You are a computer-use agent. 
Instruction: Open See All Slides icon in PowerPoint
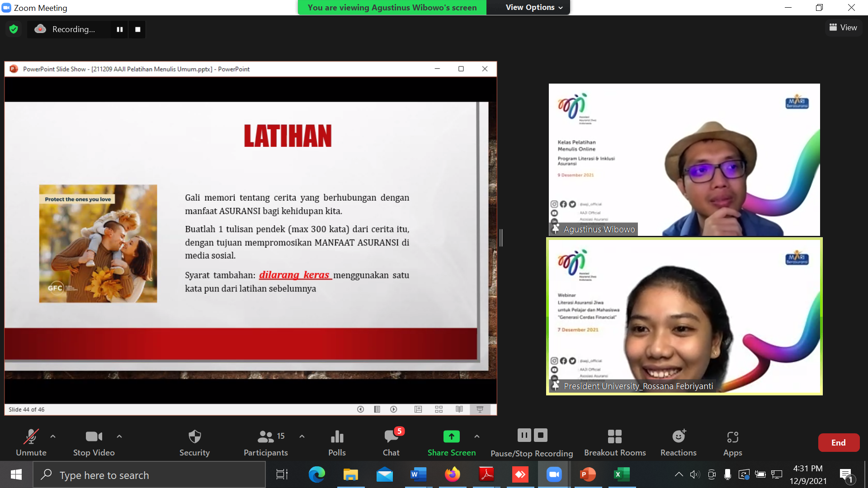[377, 409]
